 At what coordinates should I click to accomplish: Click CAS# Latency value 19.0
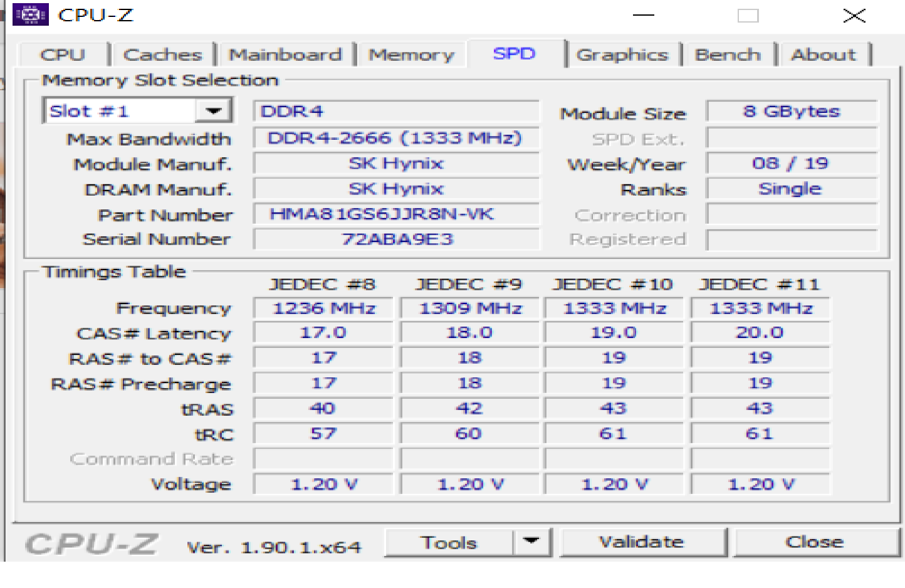[614, 332]
